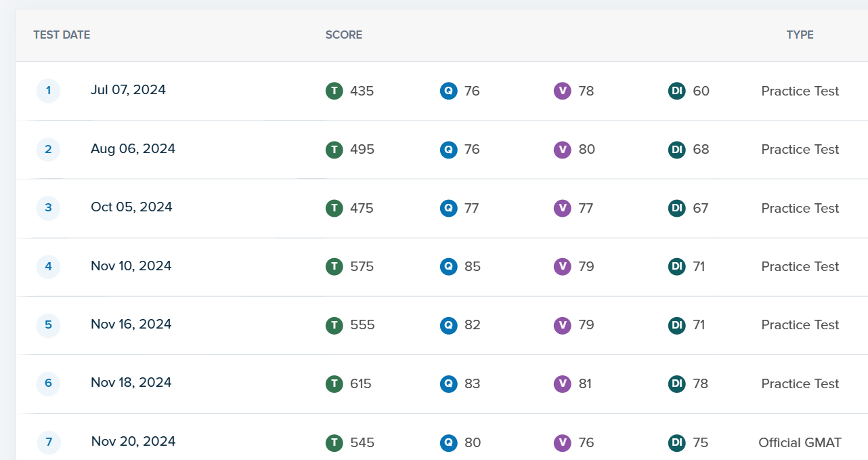Click the green T icon beside score 615
Image resolution: width=868 pixels, height=460 pixels.
(x=334, y=383)
